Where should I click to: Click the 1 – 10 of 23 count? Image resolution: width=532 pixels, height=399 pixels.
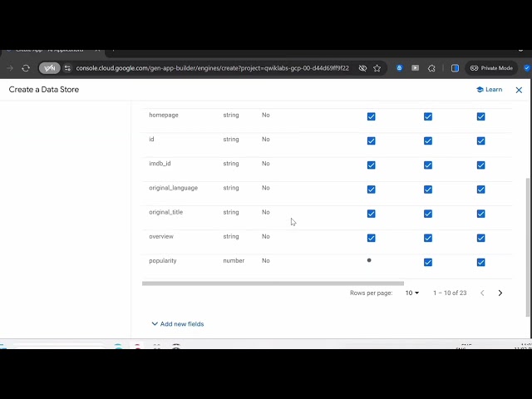[x=450, y=293]
